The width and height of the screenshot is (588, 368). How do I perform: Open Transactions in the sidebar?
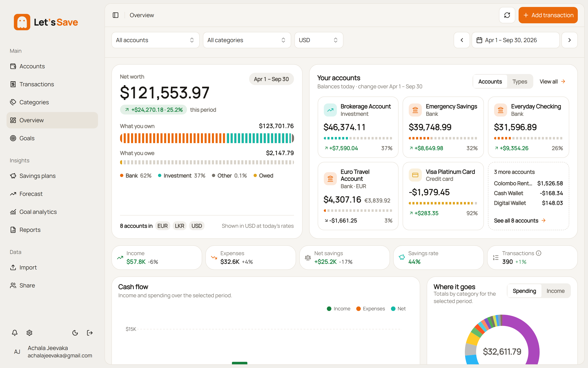52,84
